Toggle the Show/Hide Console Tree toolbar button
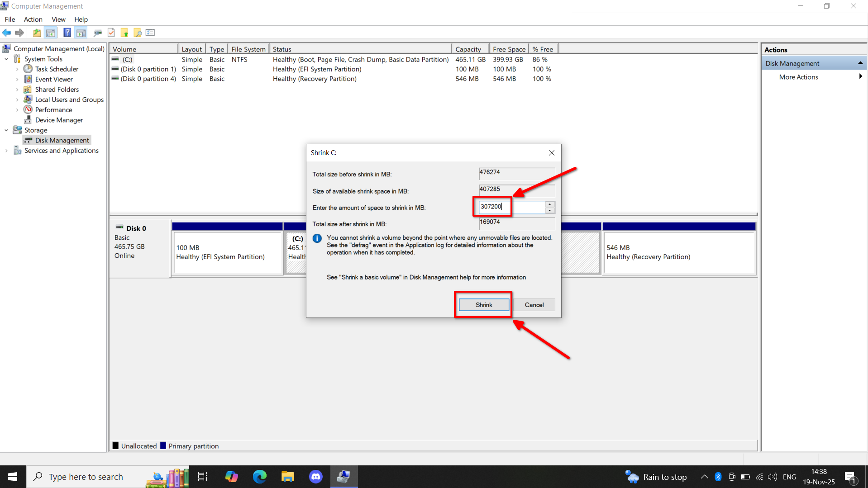 pos(51,33)
